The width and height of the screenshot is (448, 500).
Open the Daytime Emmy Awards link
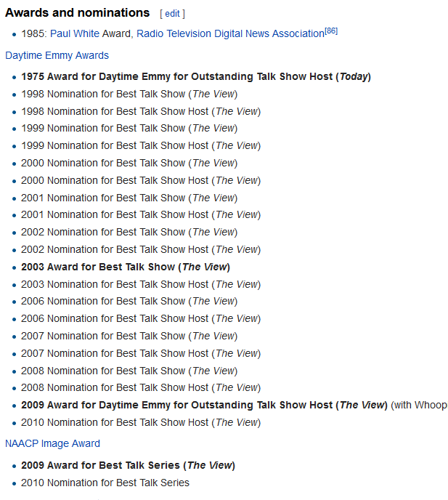click(57, 55)
